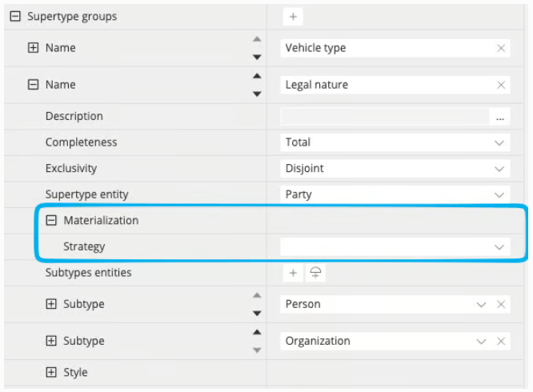Collapse the Materialization section
The image size is (533, 392).
click(x=51, y=221)
